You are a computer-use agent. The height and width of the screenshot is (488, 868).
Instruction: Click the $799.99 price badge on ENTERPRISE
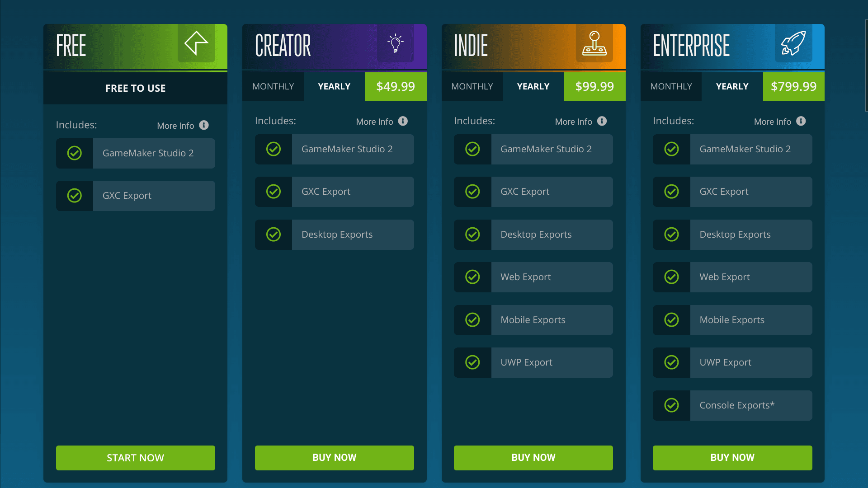[793, 86]
